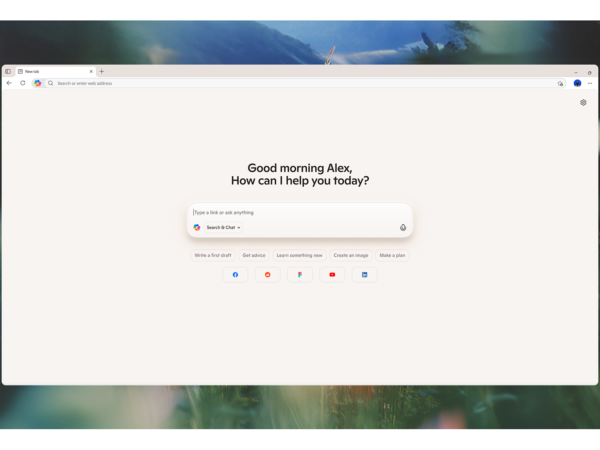Select the New tab tab
600x450 pixels.
[x=50, y=71]
